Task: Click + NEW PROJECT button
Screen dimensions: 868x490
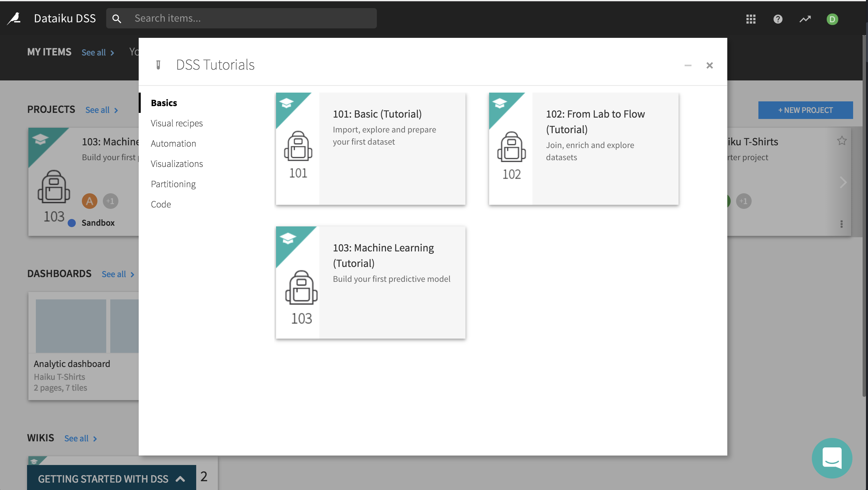Action: pyautogui.click(x=805, y=110)
